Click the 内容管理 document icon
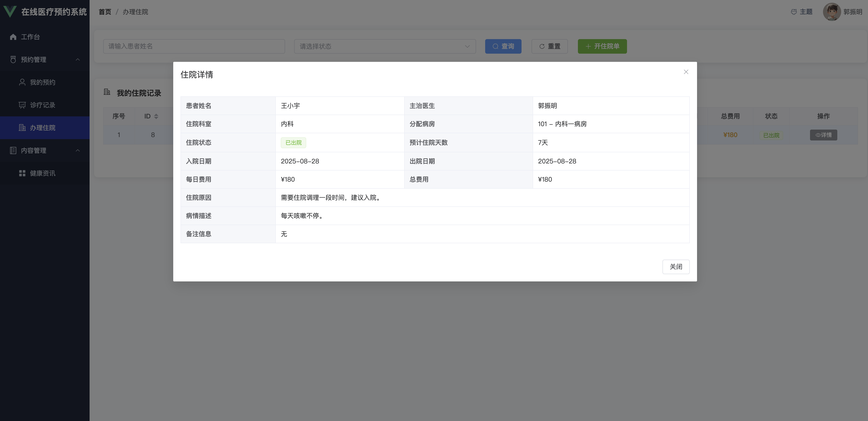Image resolution: width=868 pixels, height=421 pixels. coord(13,150)
